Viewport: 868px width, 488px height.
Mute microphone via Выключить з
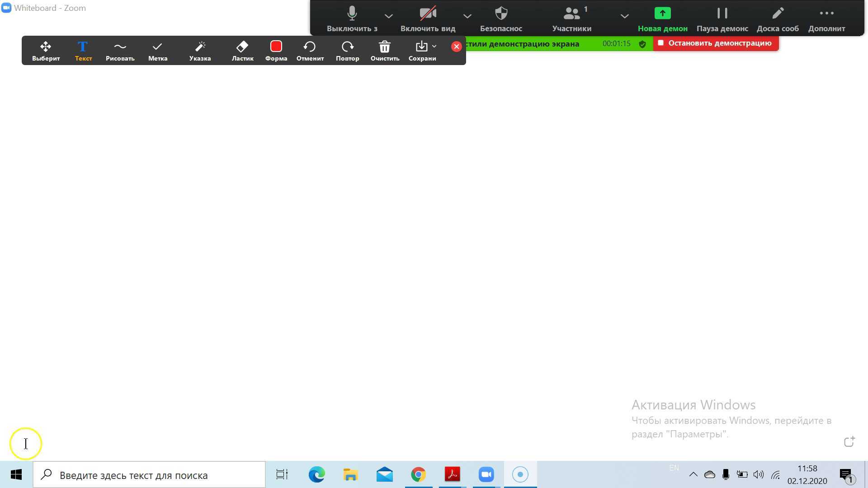coord(352,19)
